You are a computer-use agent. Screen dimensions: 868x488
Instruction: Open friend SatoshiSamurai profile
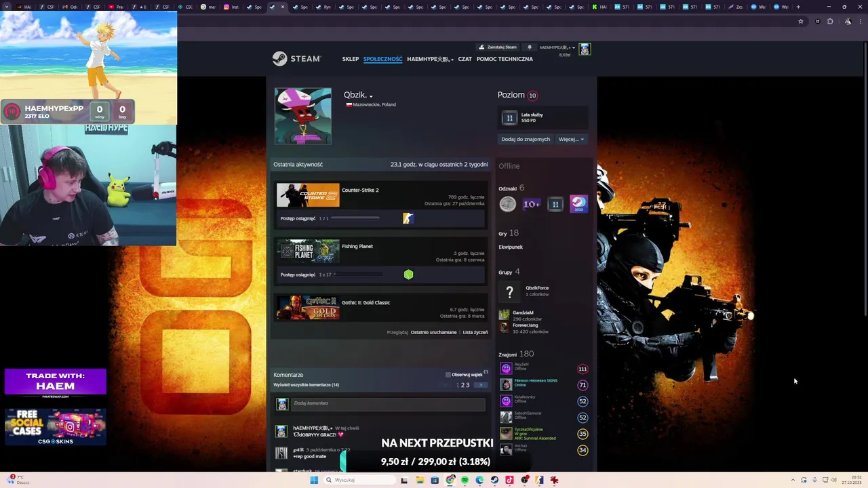pos(528,413)
